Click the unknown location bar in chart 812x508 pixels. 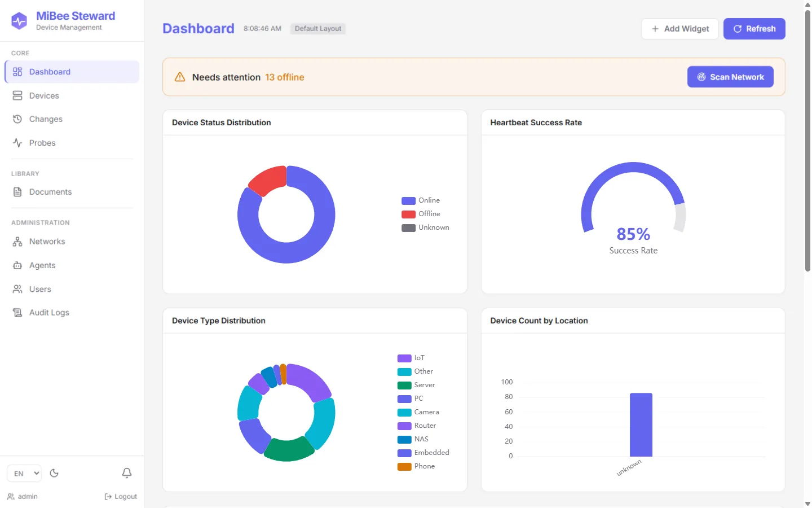641,424
